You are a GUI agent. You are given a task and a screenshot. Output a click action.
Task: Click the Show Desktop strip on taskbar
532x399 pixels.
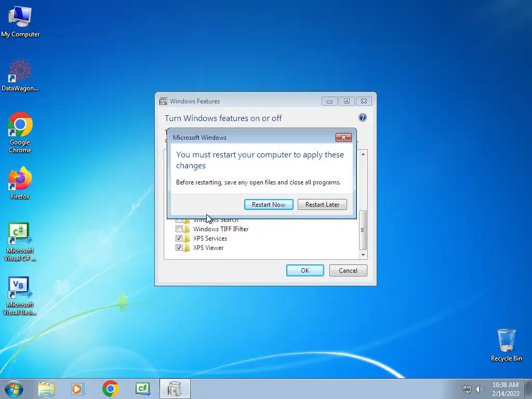pyautogui.click(x=528, y=389)
